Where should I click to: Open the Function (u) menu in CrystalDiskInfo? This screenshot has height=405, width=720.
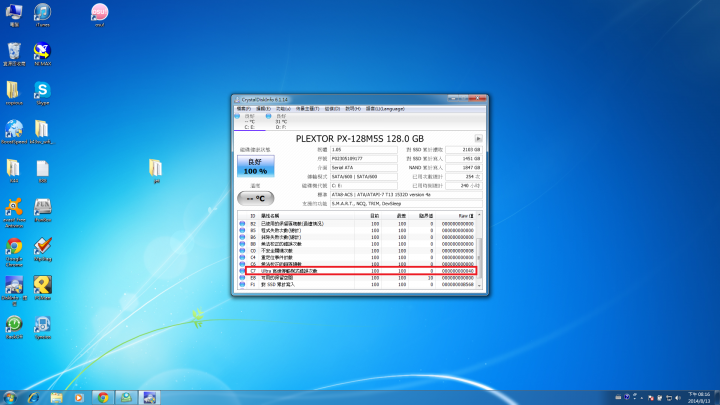coord(283,109)
